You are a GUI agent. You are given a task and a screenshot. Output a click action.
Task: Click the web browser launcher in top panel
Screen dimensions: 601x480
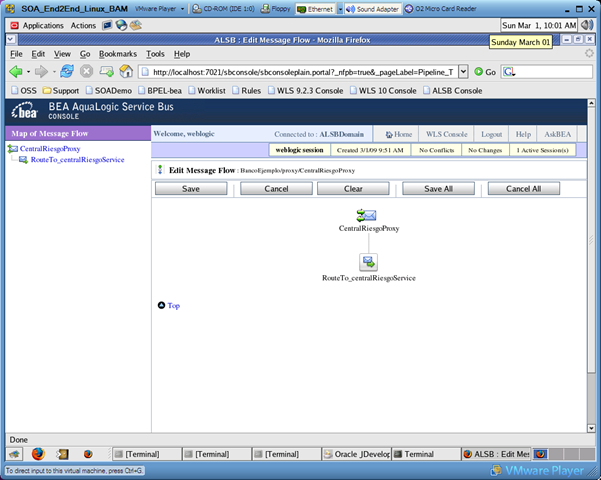point(122,25)
